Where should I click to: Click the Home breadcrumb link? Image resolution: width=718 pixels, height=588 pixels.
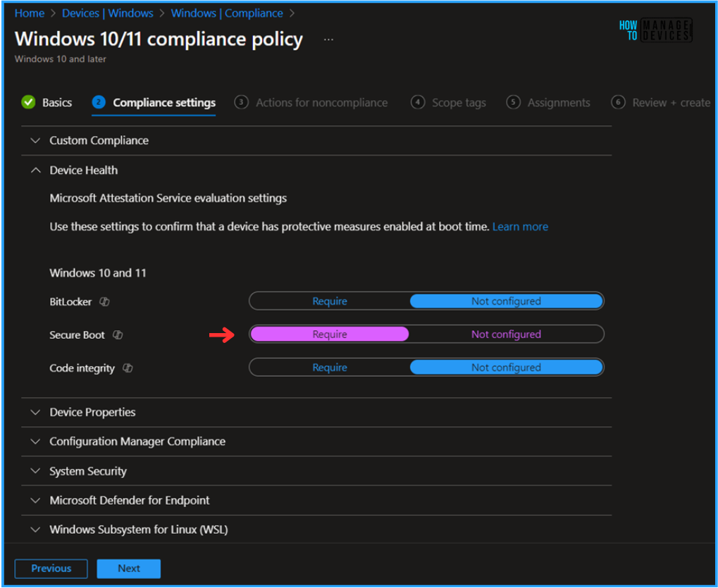[x=30, y=13]
